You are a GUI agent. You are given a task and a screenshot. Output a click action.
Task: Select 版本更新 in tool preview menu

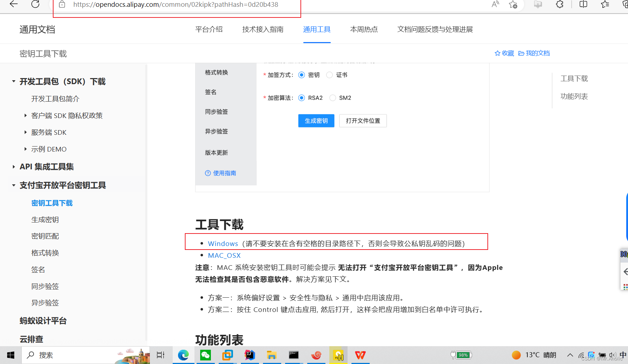[217, 153]
